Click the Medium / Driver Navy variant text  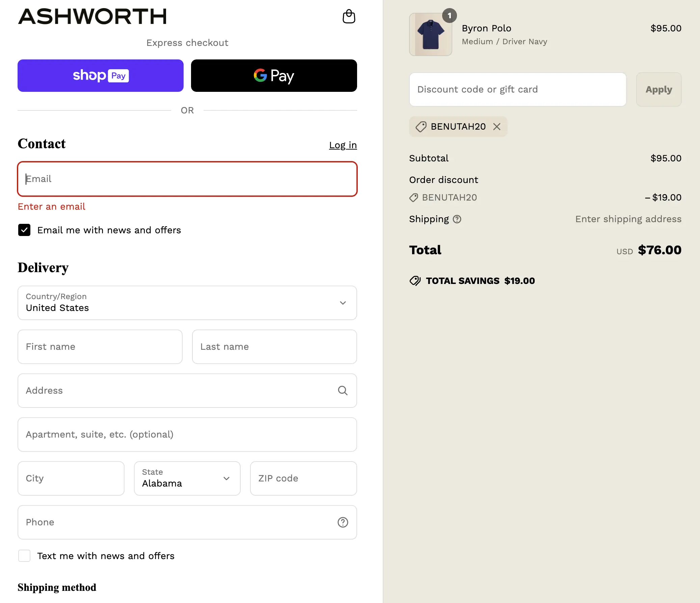504,42
